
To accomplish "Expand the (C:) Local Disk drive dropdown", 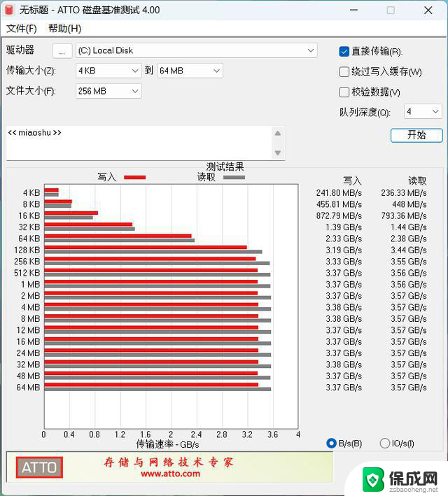I will tap(196, 50).
